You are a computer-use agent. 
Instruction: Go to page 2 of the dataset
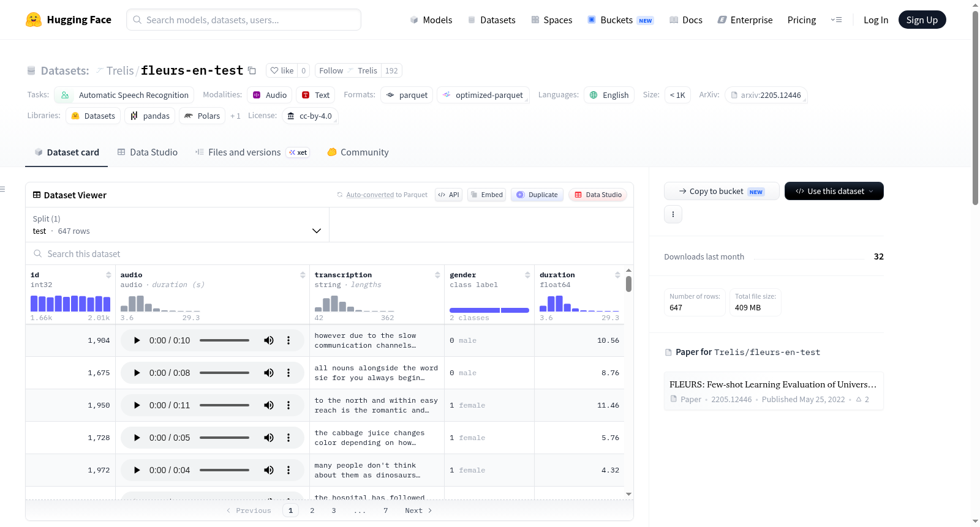click(x=312, y=510)
